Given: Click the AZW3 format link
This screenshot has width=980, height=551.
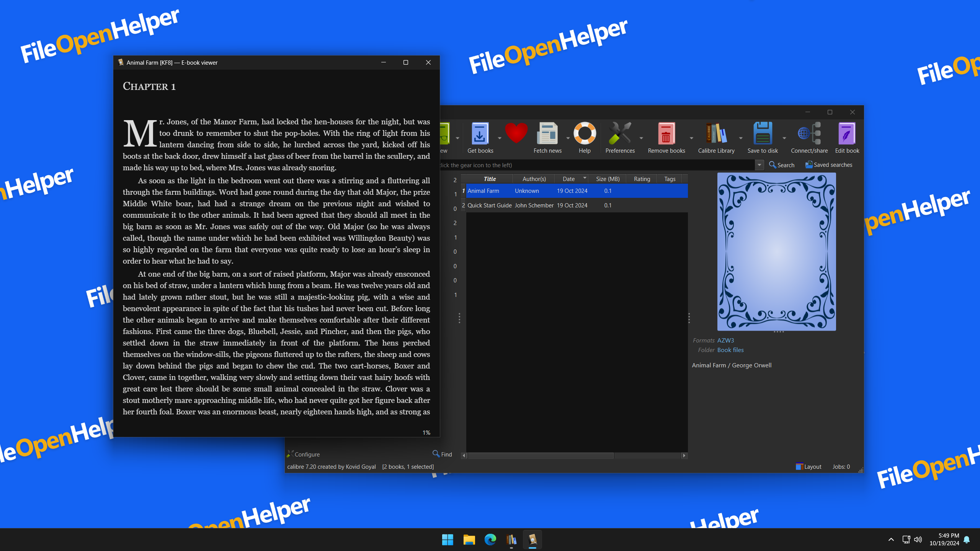Looking at the screenshot, I should click(725, 340).
